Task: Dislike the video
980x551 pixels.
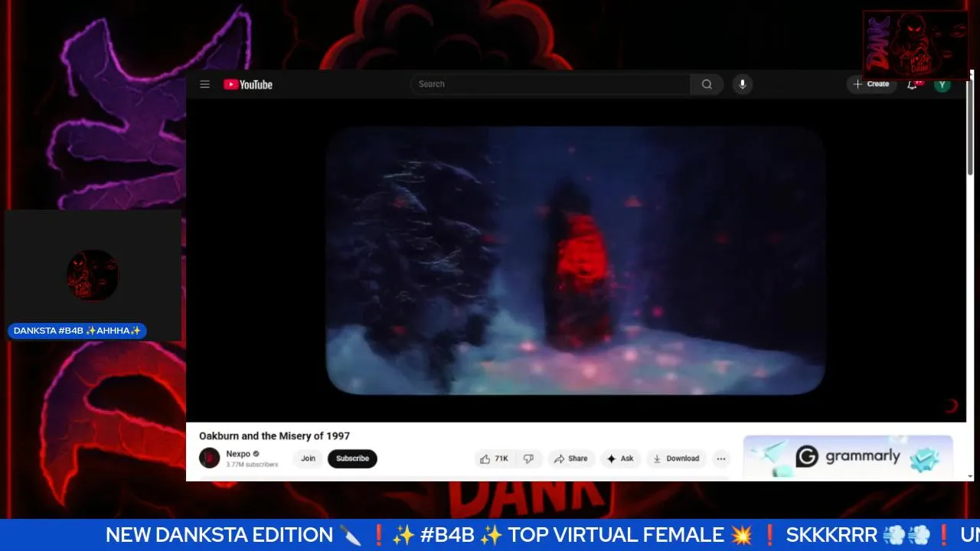Action: (x=528, y=458)
